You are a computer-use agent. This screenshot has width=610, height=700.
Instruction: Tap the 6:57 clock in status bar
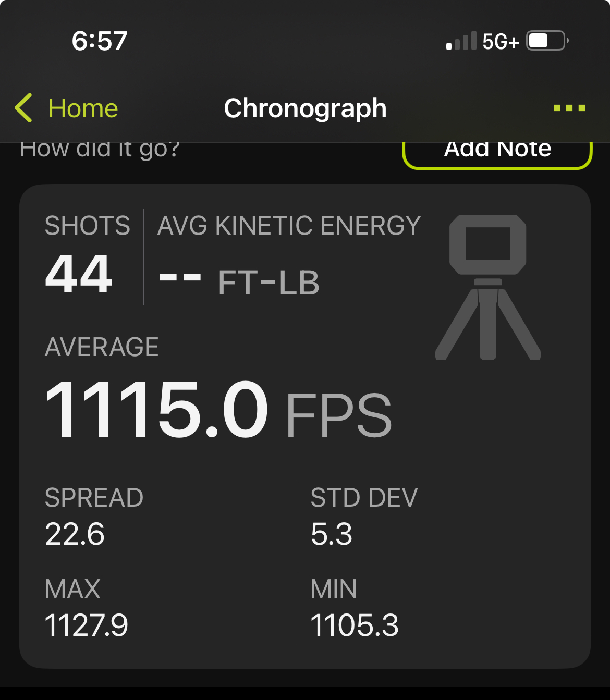100,41
